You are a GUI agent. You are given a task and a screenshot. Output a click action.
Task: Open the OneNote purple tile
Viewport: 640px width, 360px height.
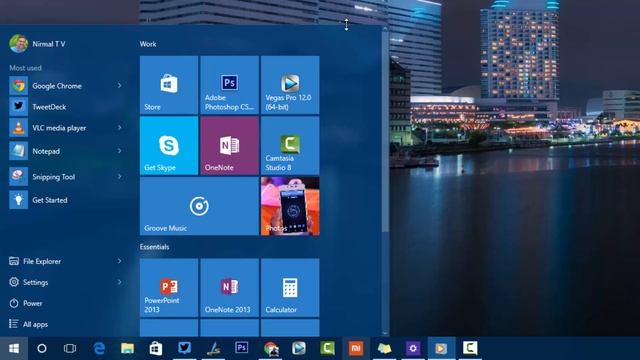[x=229, y=145]
